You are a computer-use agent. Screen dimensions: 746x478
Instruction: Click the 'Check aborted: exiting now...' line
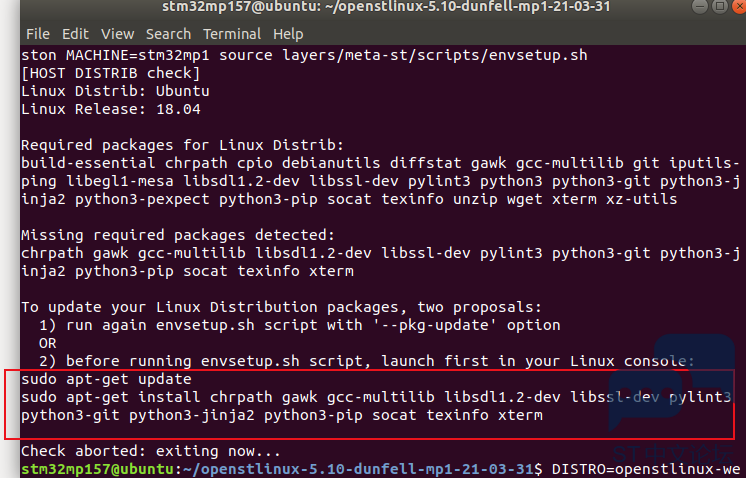pos(150,451)
